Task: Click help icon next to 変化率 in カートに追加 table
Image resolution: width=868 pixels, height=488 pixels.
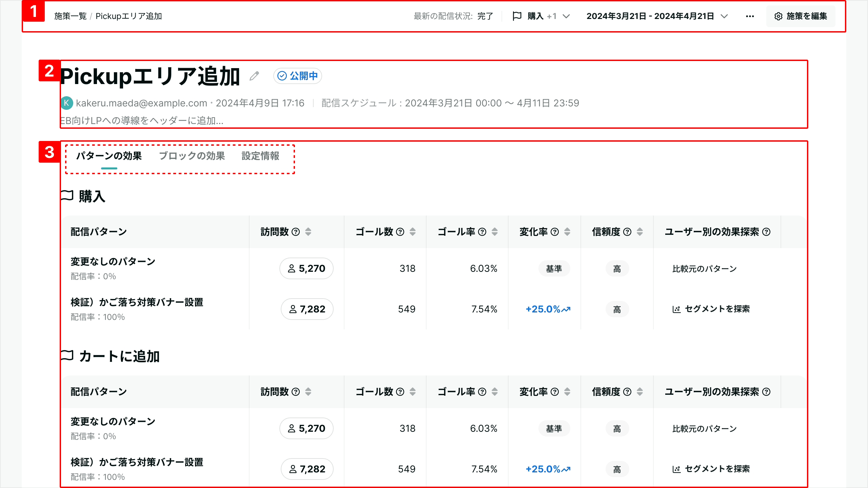Action: (555, 392)
